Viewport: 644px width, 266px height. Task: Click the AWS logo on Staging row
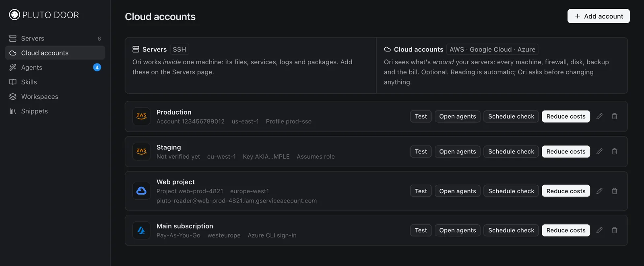tap(141, 151)
